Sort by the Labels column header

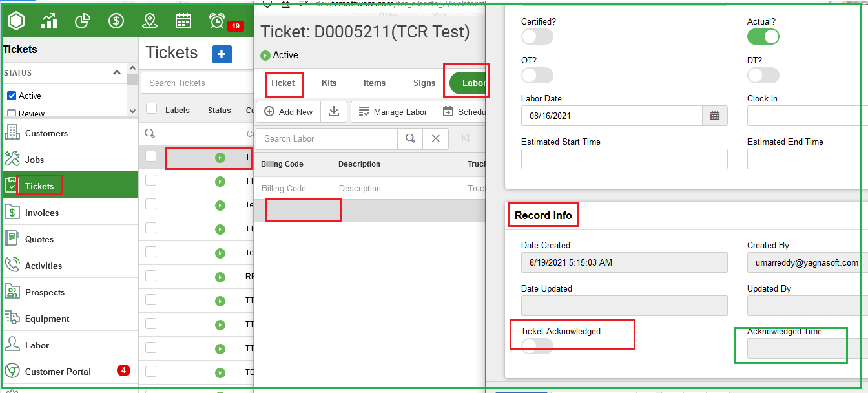tap(178, 111)
